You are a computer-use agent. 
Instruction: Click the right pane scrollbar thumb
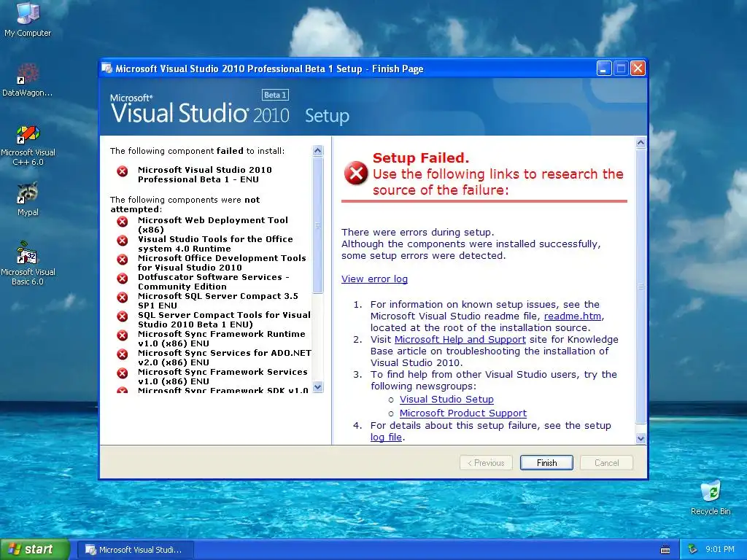(x=640, y=286)
